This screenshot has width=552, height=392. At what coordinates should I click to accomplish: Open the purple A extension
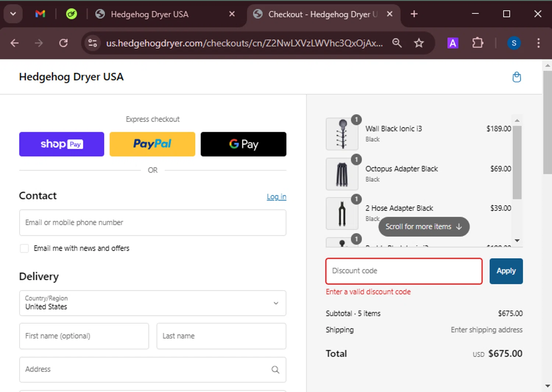pyautogui.click(x=453, y=43)
